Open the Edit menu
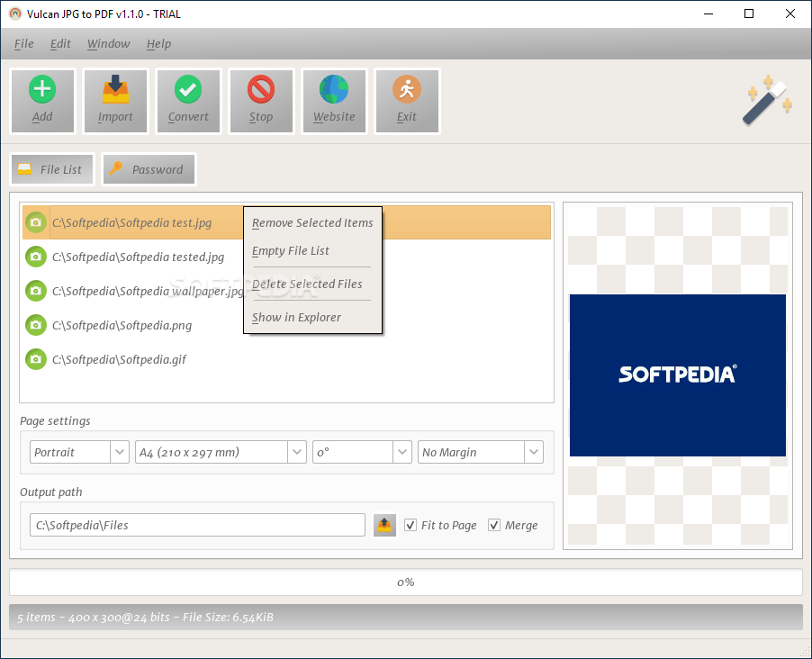Image resolution: width=812 pixels, height=659 pixels. (60, 43)
